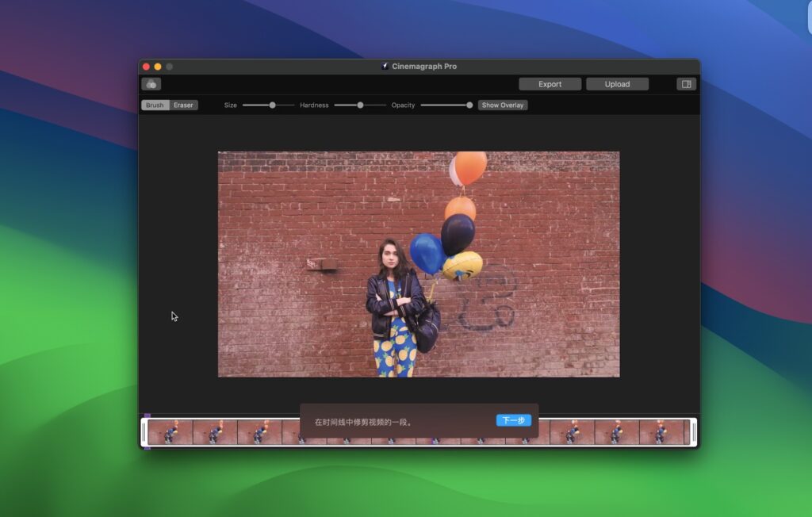Click the Upload button
Viewport: 812px width, 517px height.
pos(617,83)
